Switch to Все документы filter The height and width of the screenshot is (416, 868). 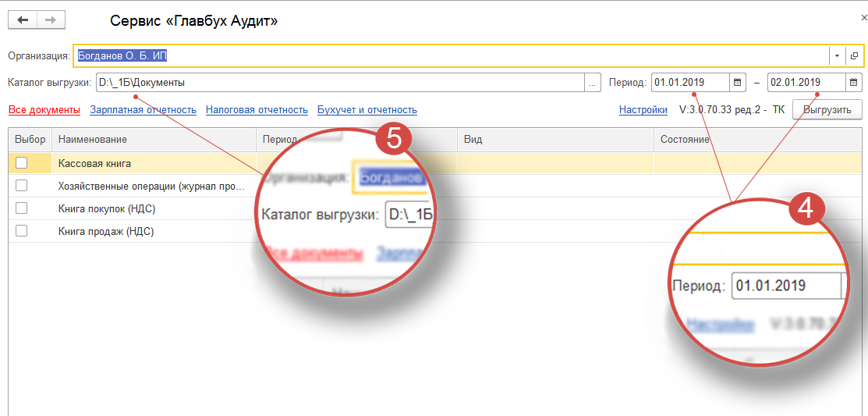(x=44, y=110)
